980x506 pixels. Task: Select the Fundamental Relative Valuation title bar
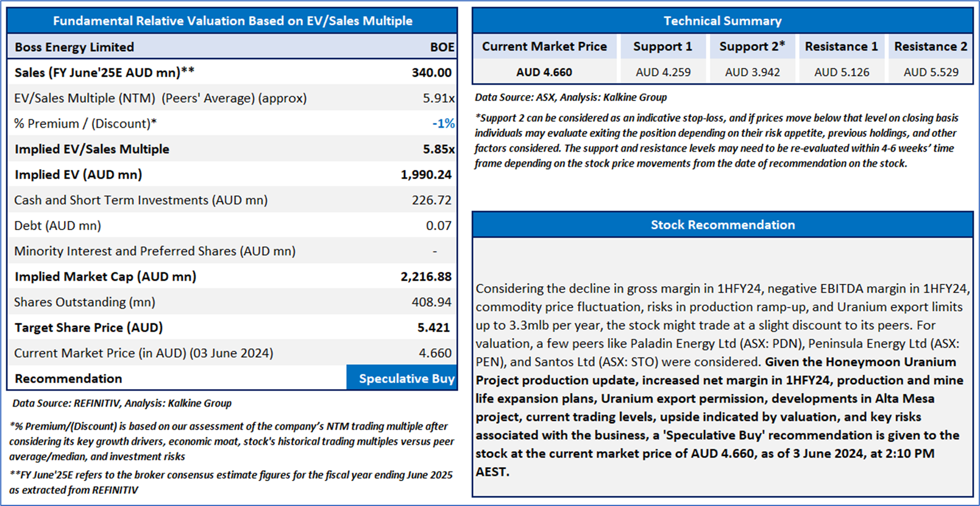pos(232,21)
